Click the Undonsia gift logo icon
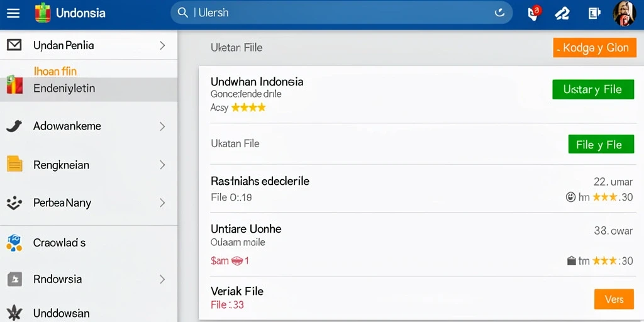This screenshot has width=644, height=322. pyautogui.click(x=43, y=13)
